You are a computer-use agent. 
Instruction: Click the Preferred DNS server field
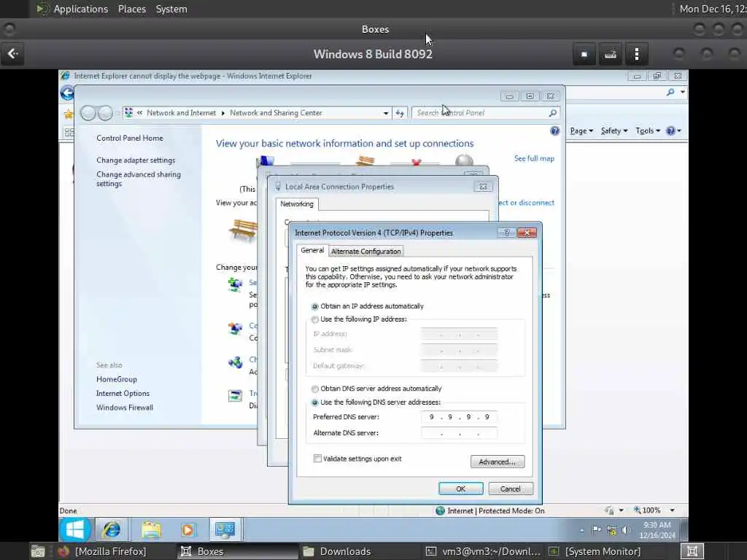coord(459,416)
